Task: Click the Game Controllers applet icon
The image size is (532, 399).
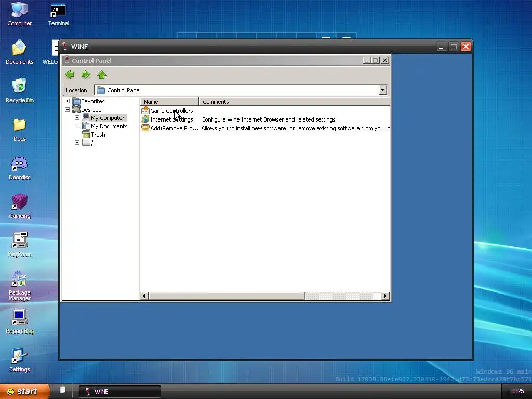Action: 145,110
